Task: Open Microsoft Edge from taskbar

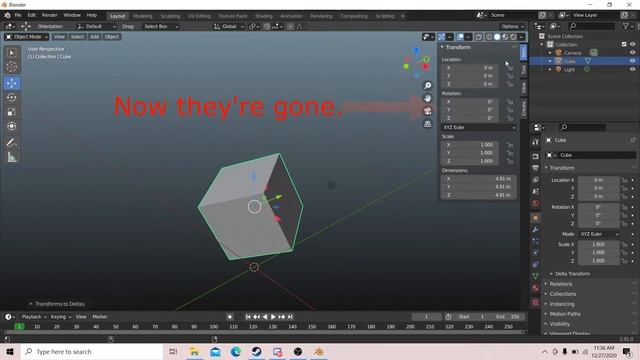Action: coord(236,351)
